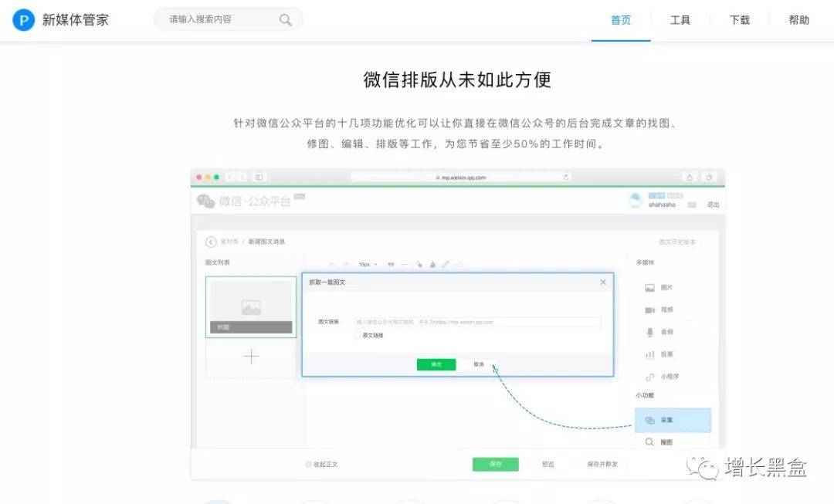Image resolution: width=834 pixels, height=504 pixels.
Task: Click the 预览 preview button
Action: pyautogui.click(x=548, y=464)
